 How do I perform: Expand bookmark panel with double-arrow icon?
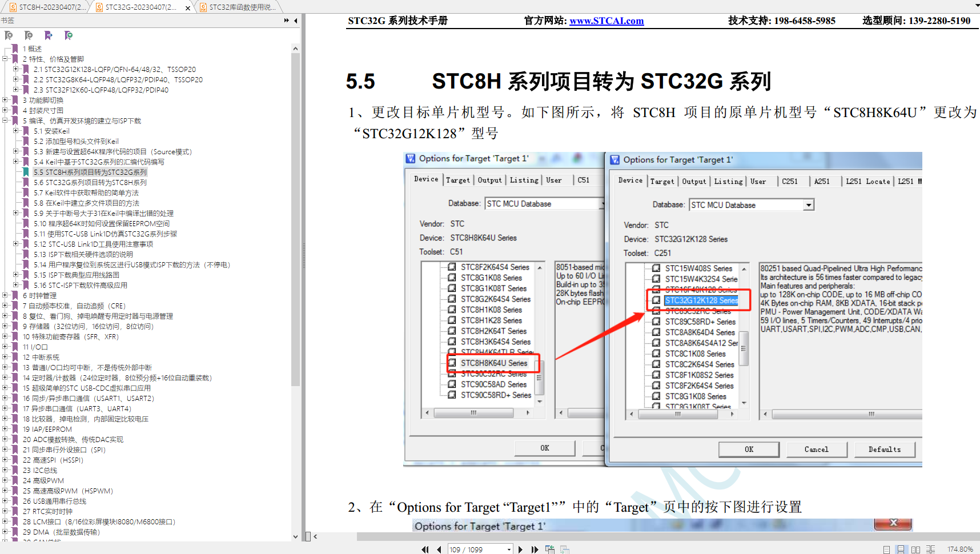tap(287, 21)
